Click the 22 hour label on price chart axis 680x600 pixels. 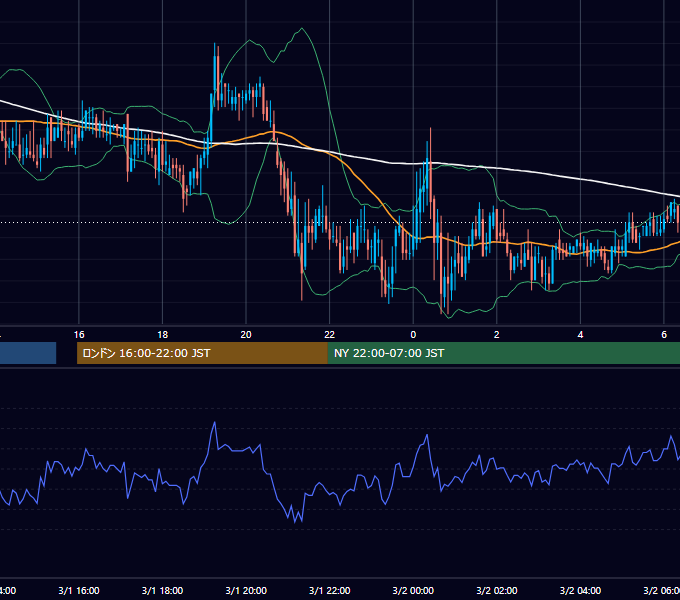(x=330, y=335)
